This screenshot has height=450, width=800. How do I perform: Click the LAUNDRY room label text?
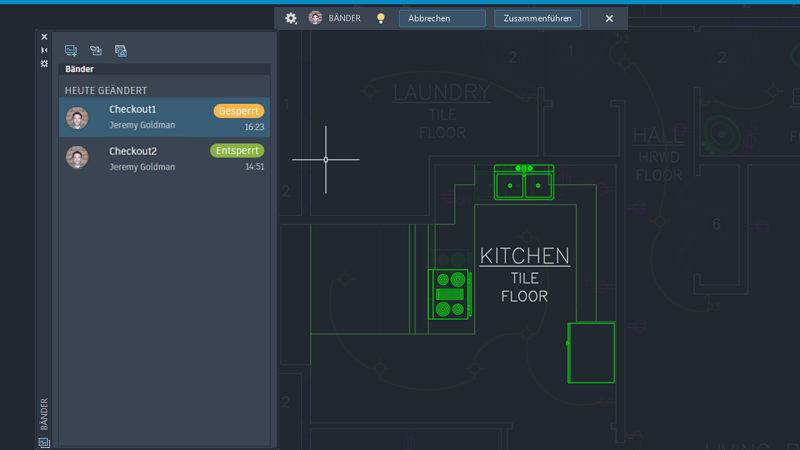pos(442,93)
